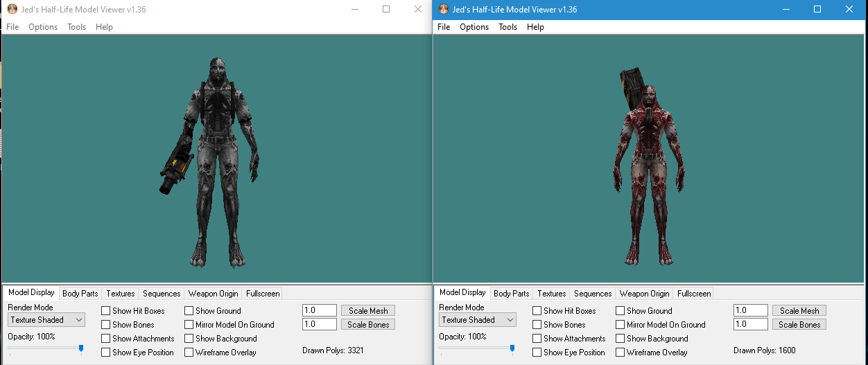Open Tools menu in left window
This screenshot has height=365, width=868.
(x=76, y=27)
